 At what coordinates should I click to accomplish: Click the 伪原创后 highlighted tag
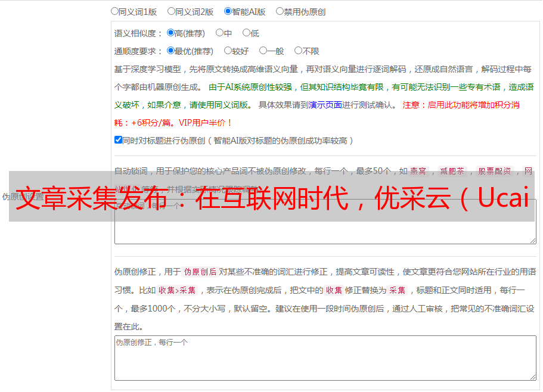tap(200, 272)
